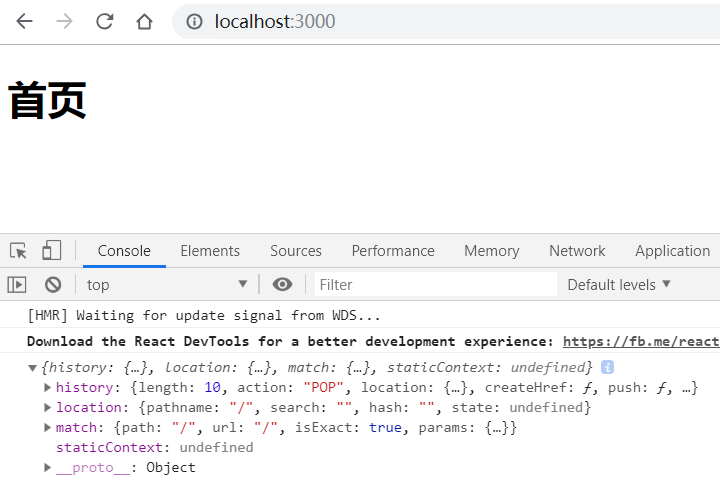Click the localhost:3000 address bar
This screenshot has height=480, width=720.
pos(445,21)
